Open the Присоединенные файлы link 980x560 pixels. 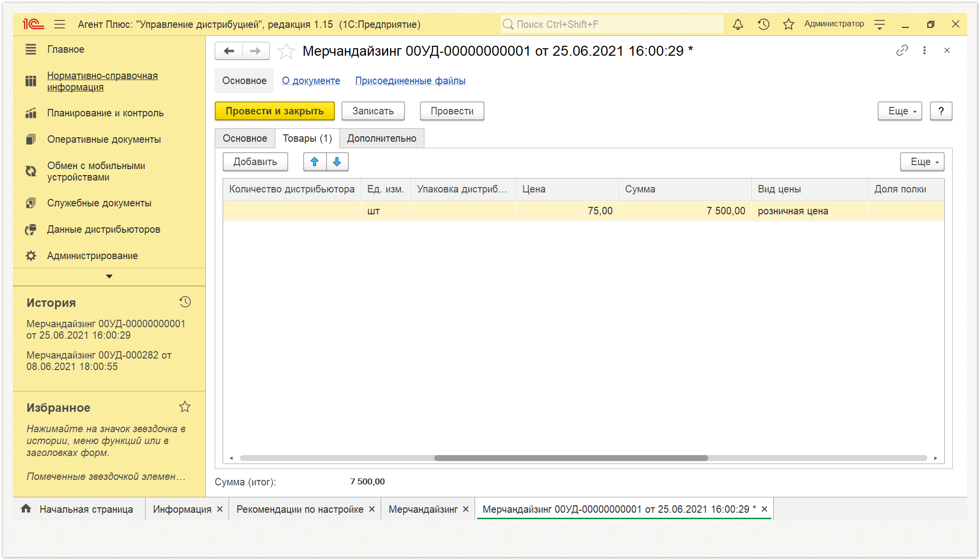[x=410, y=81]
